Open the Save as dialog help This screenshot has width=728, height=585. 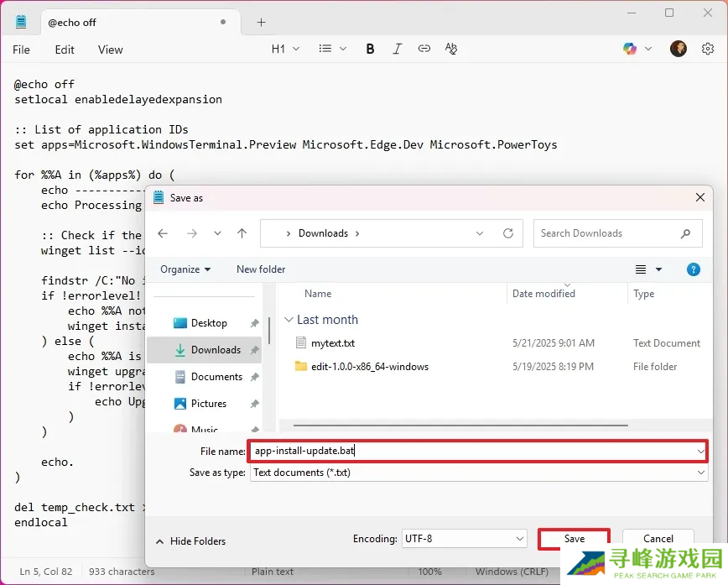tap(693, 269)
